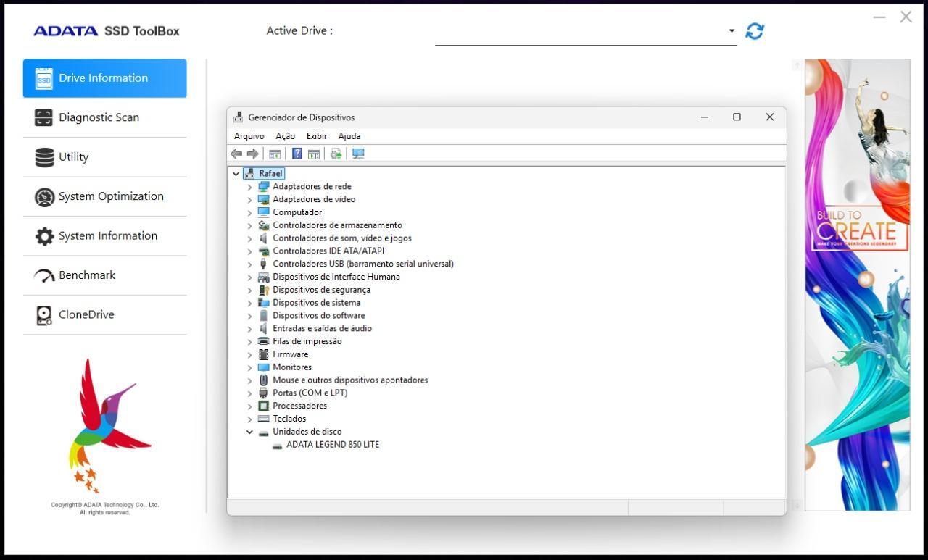The image size is (928, 560).
Task: Select Filas de impressão
Action: 307,341
